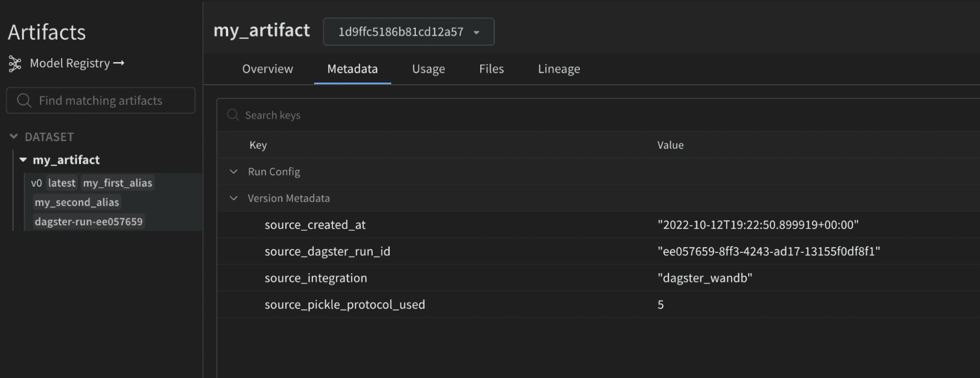This screenshot has width=980, height=378.
Task: Collapse the Version Metadata row chevron
Action: pyautogui.click(x=234, y=198)
